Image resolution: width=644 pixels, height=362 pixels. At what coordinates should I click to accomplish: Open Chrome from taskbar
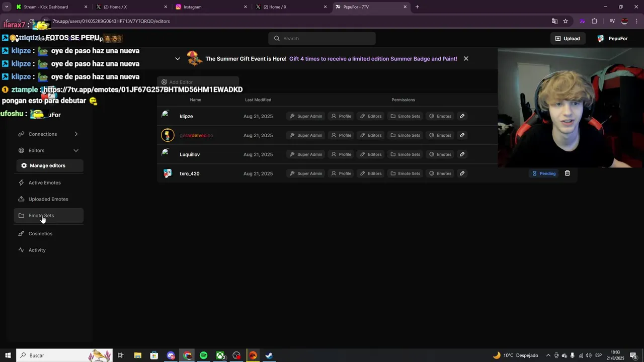point(187,355)
